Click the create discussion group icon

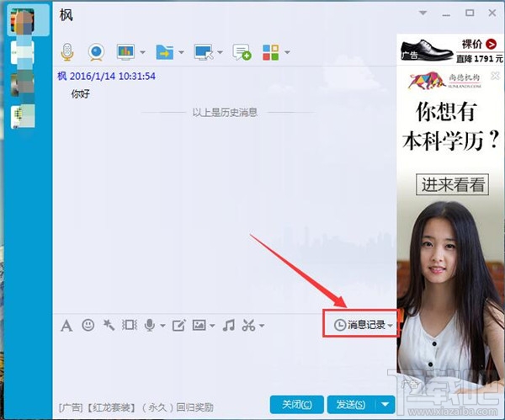pos(242,52)
